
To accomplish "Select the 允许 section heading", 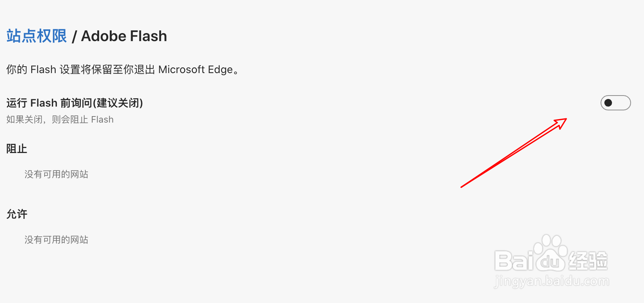I will pos(17,214).
